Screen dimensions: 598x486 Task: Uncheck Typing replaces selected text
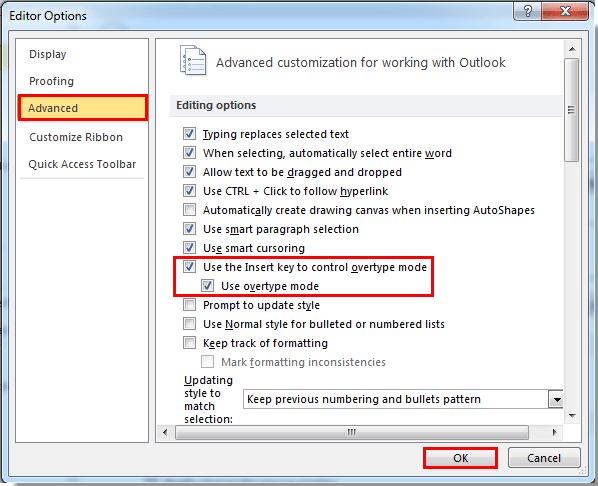190,134
